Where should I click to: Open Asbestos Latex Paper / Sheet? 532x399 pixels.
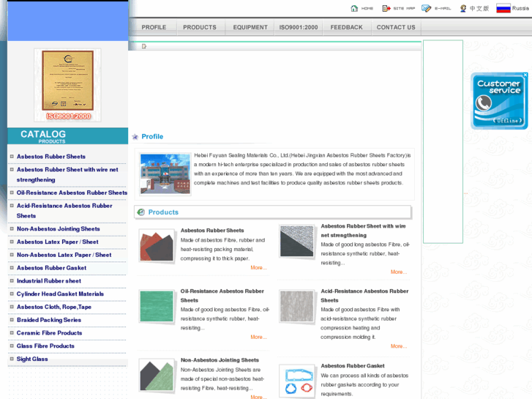[58, 242]
